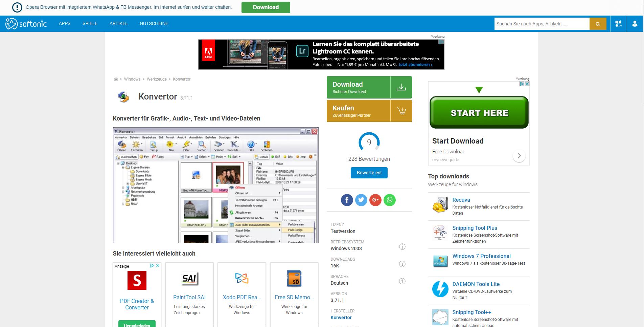
Task: Open the Hersteller Konvertor link
Action: [x=341, y=318]
